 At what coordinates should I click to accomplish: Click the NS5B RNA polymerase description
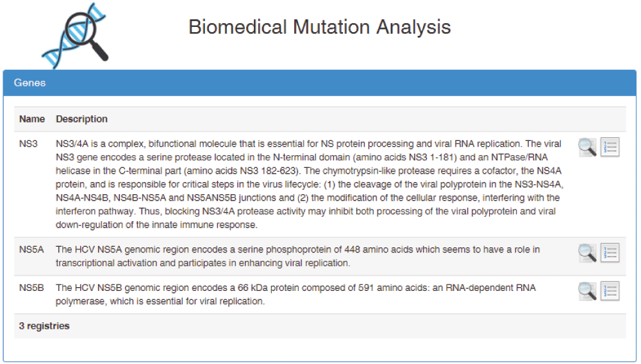pos(296,294)
